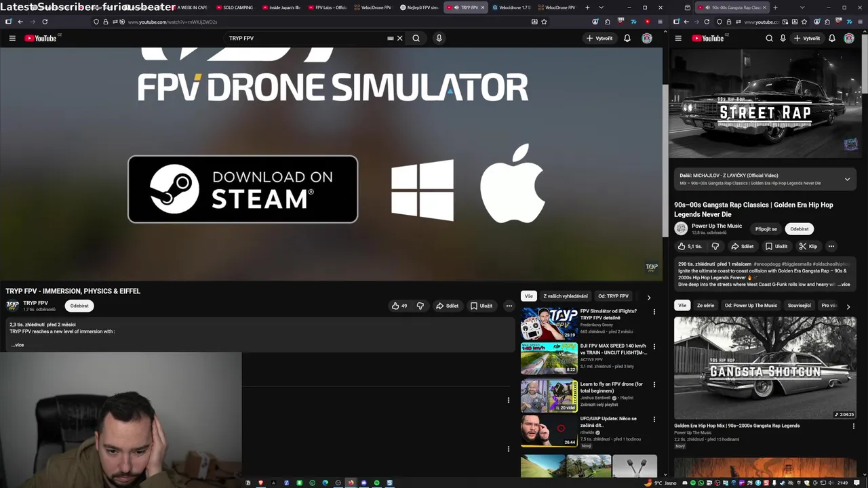868x488 pixels.
Task: Open guide menu in right YouTube window
Action: (679, 38)
